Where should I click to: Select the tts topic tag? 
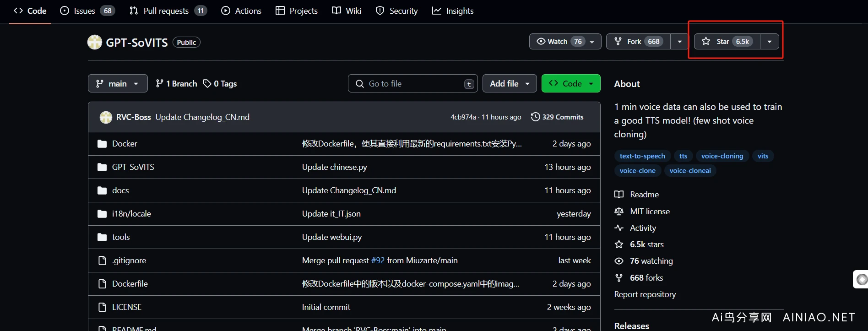click(x=683, y=156)
